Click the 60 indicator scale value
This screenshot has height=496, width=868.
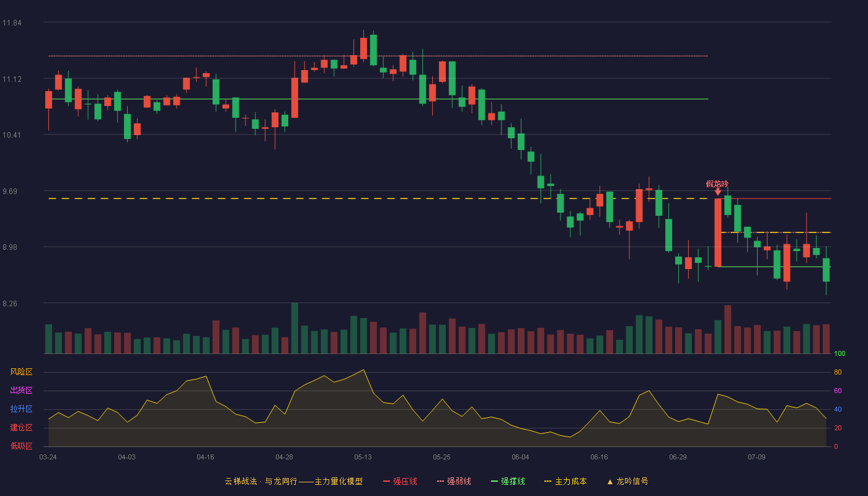click(837, 391)
